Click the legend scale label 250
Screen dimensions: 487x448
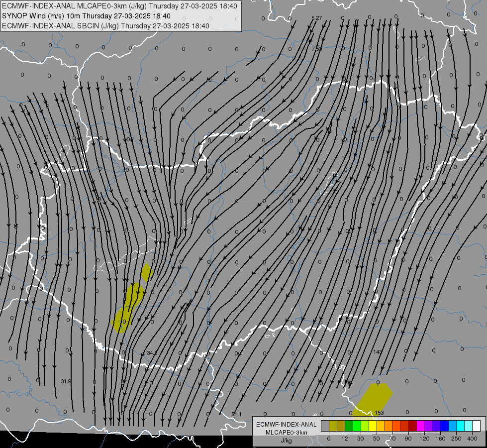click(x=456, y=439)
